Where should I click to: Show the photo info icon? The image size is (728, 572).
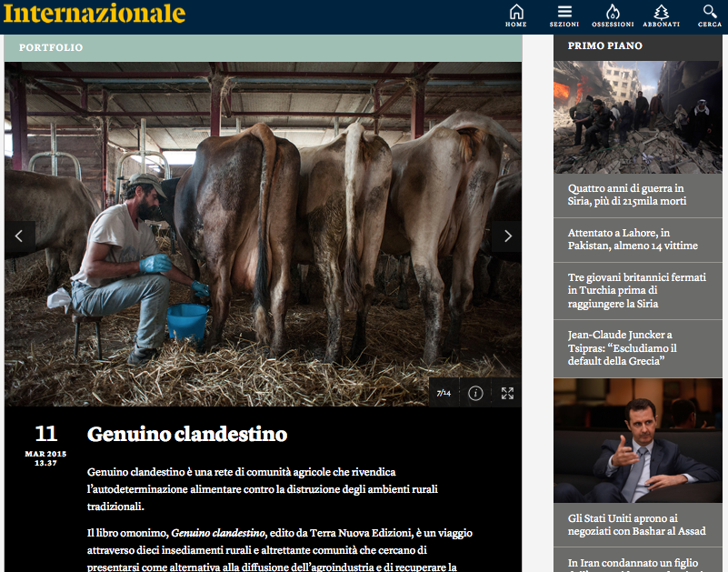475,393
